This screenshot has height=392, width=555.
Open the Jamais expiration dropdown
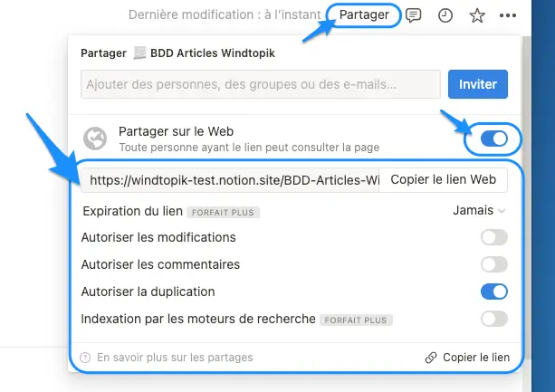tap(479, 211)
